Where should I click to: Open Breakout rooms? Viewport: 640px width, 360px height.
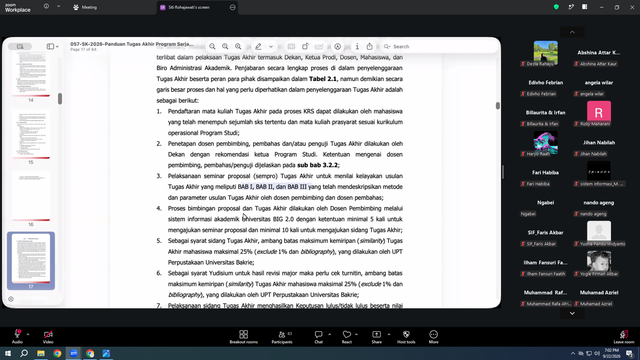pyautogui.click(x=244, y=337)
